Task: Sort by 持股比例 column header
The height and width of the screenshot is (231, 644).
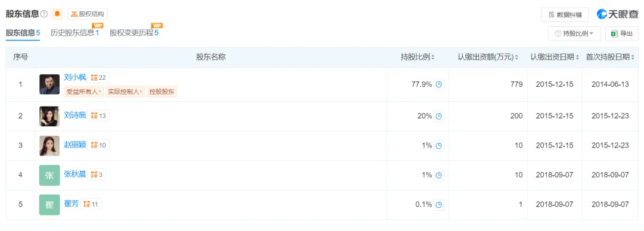Action: coord(417,57)
